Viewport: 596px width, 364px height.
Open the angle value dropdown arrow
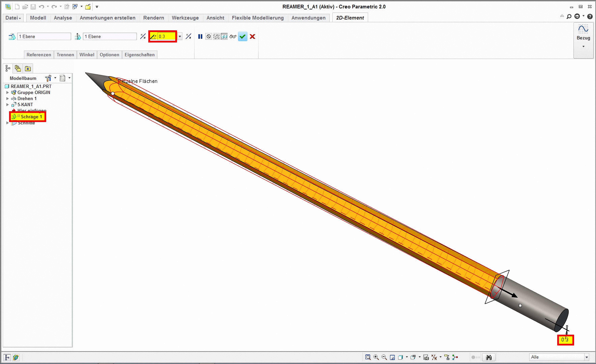click(x=180, y=37)
